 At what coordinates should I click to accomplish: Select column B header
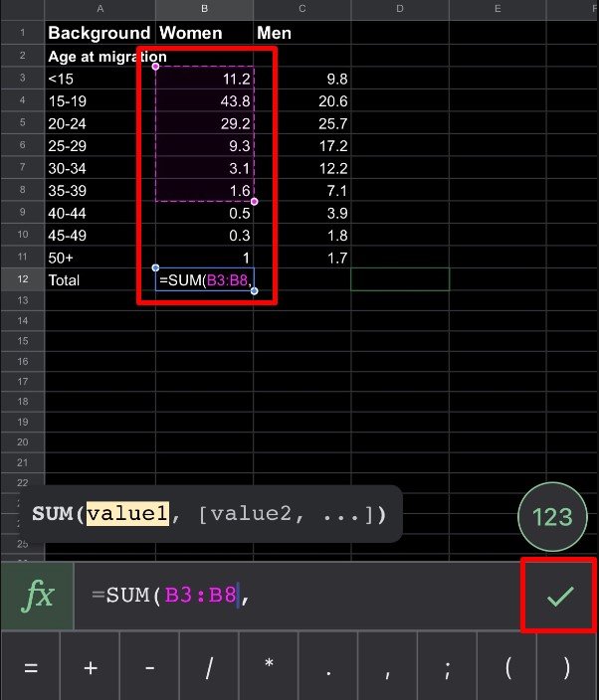point(205,9)
